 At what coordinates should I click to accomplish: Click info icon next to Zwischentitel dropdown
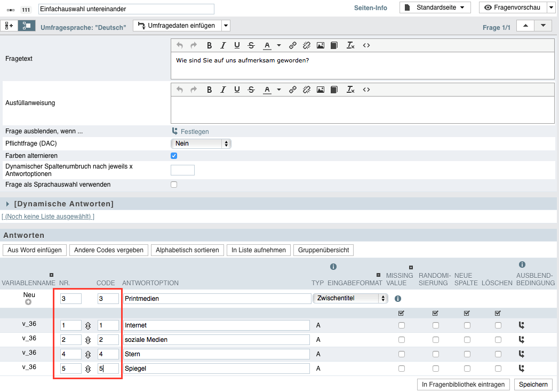398,299
